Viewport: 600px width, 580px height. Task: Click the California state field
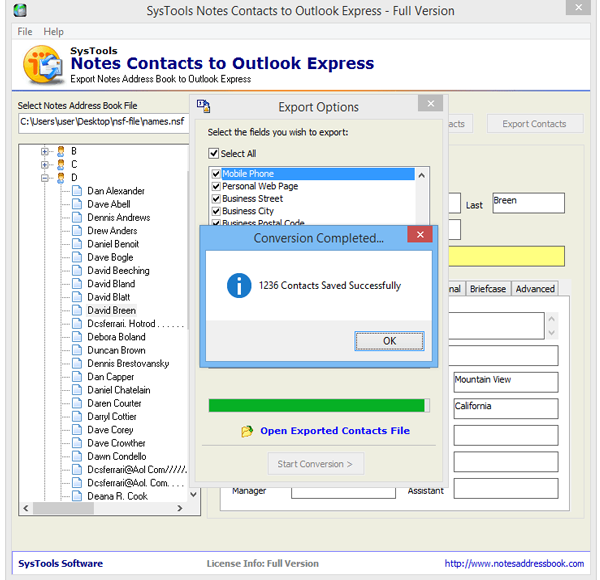[505, 409]
